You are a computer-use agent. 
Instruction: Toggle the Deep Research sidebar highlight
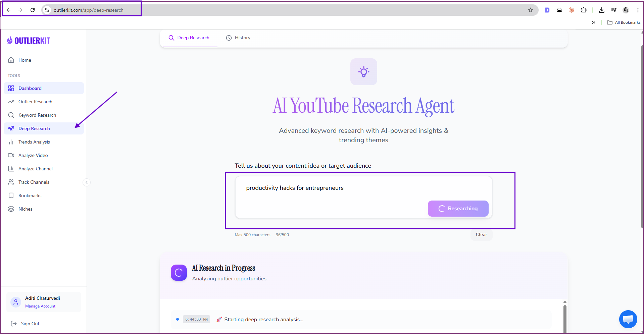34,128
